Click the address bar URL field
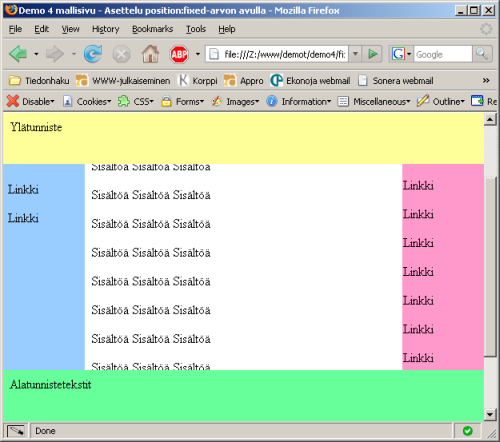500x442 pixels. coord(277,54)
